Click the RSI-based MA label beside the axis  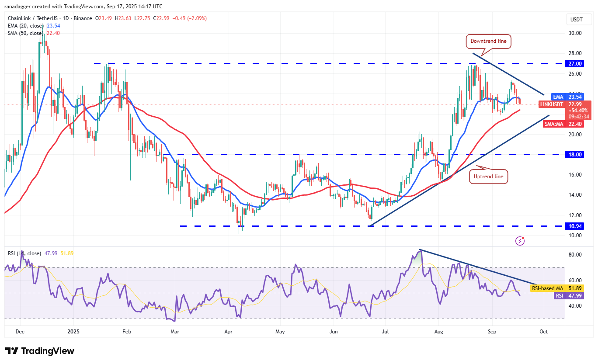[547, 288]
